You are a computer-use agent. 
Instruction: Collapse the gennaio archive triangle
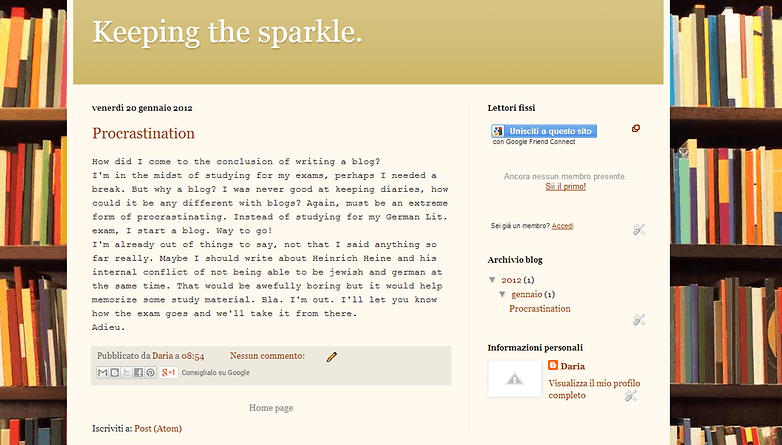click(503, 294)
